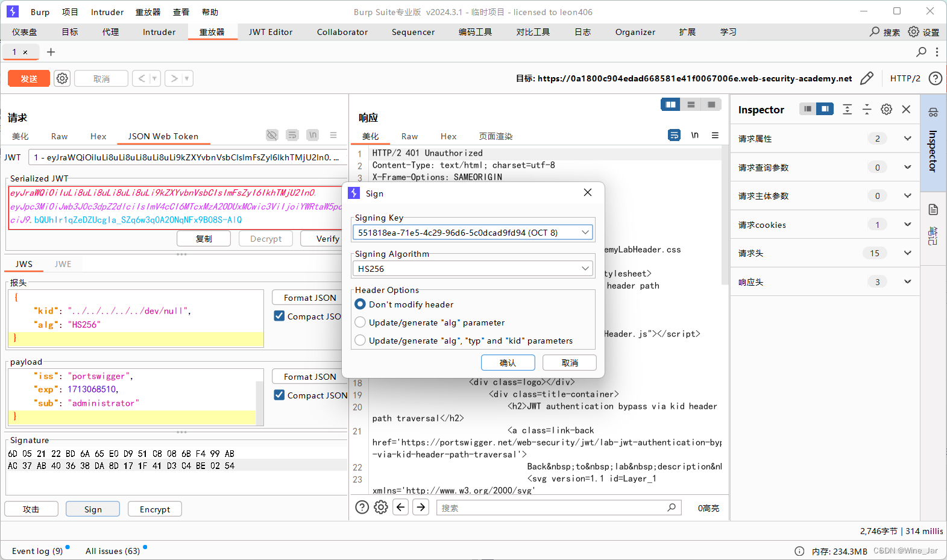Open Event log in status bar
The image size is (947, 560).
click(37, 551)
